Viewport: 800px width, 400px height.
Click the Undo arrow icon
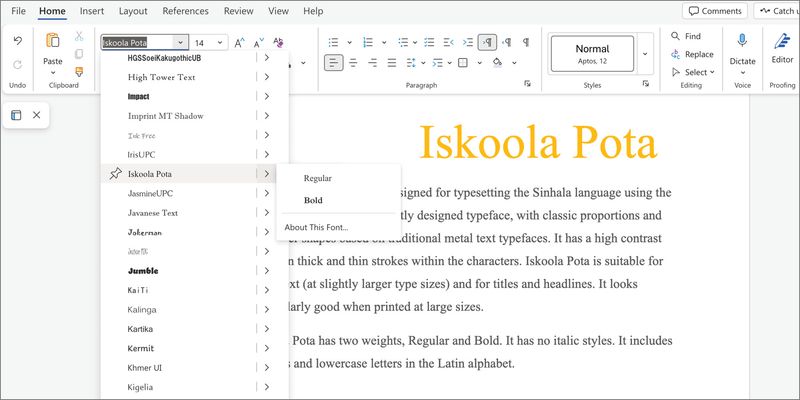pyautogui.click(x=17, y=40)
